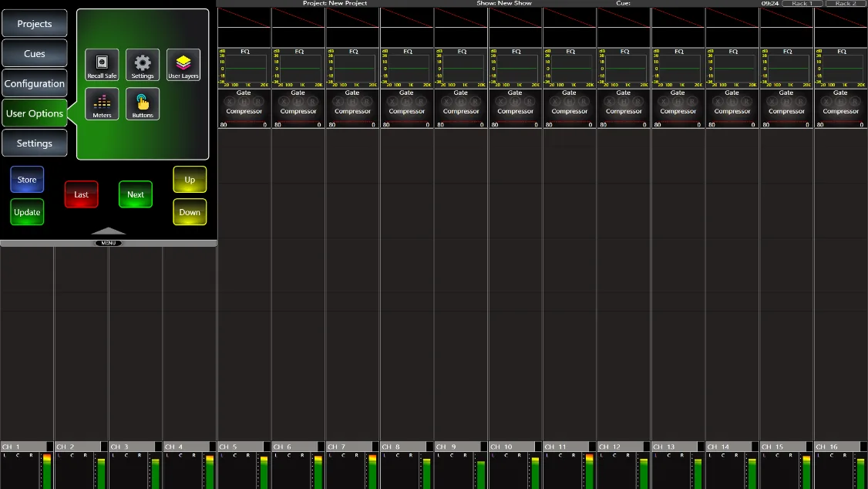Open the Projects menu

(x=35, y=24)
